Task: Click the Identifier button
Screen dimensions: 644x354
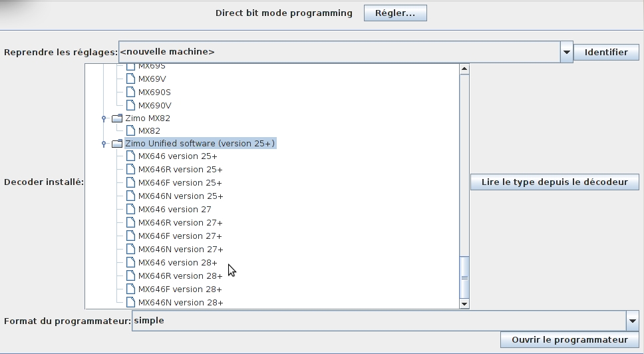Action: click(606, 52)
